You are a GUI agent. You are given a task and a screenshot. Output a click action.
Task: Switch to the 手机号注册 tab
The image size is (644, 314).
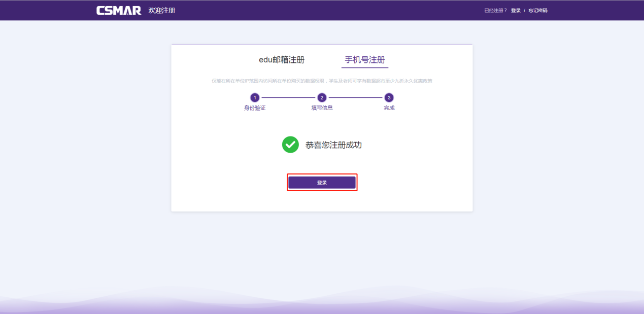click(x=364, y=60)
